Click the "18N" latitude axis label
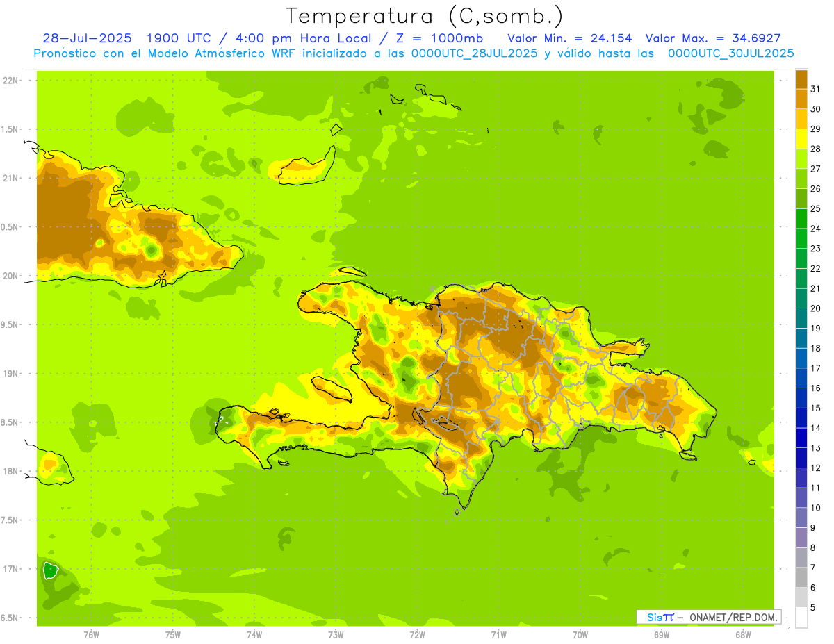The image size is (834, 644). point(10,471)
